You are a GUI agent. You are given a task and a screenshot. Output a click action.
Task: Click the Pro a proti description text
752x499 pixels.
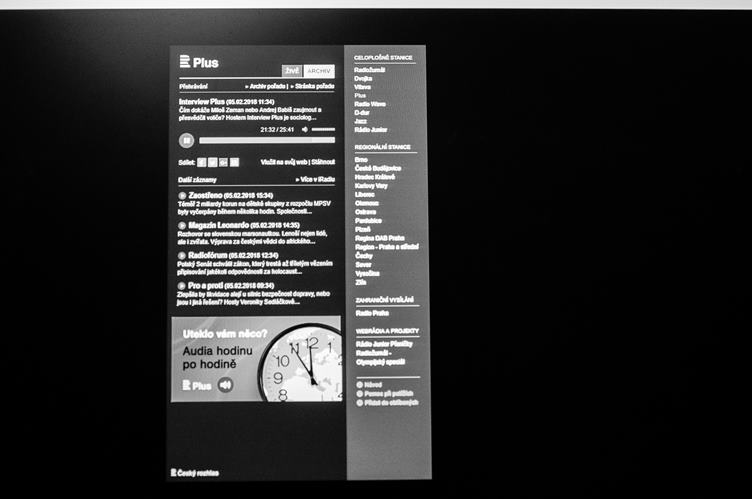(x=253, y=298)
